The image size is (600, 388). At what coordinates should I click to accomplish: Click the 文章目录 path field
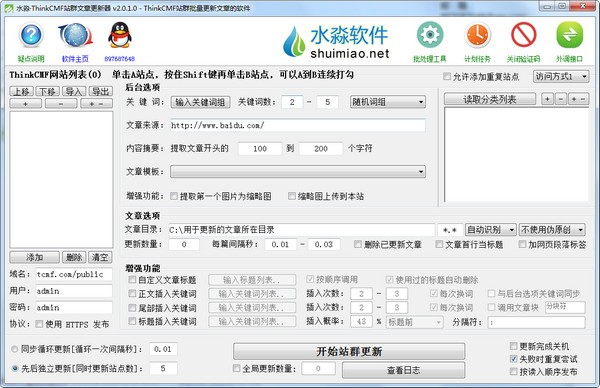(x=301, y=230)
